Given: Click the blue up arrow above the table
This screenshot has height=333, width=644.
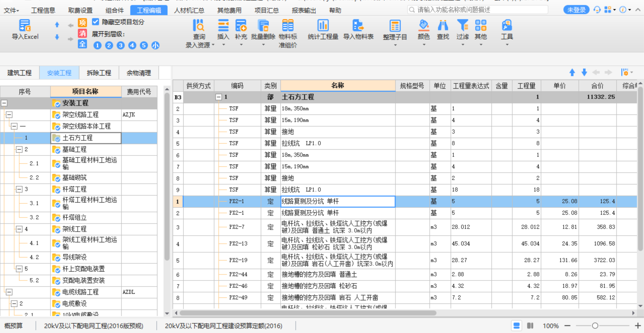Looking at the screenshot, I should click(x=572, y=72).
